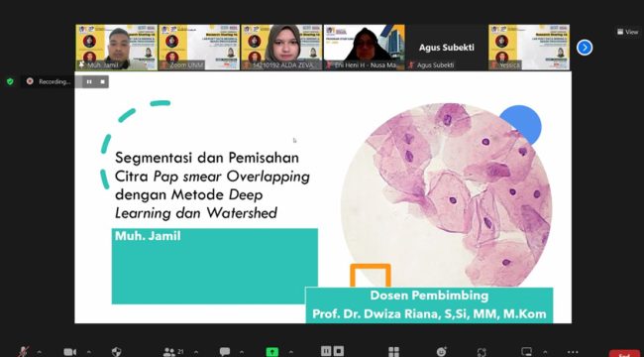Screen dimensions: 644x357
Task: Pause recording next to Recording label
Action: (89, 82)
